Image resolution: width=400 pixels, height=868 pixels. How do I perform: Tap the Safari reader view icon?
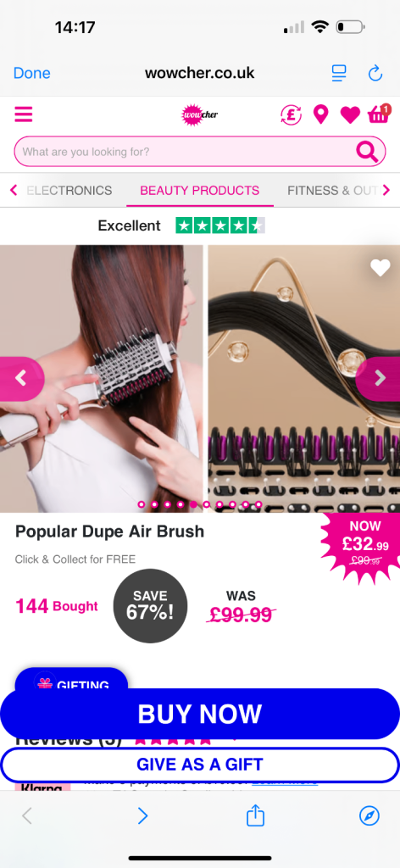[x=339, y=73]
